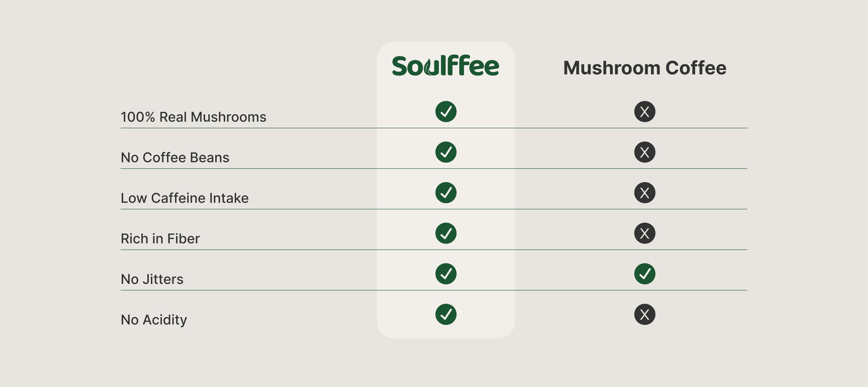
Task: Click the Rich in Fiber label
Action: point(160,239)
